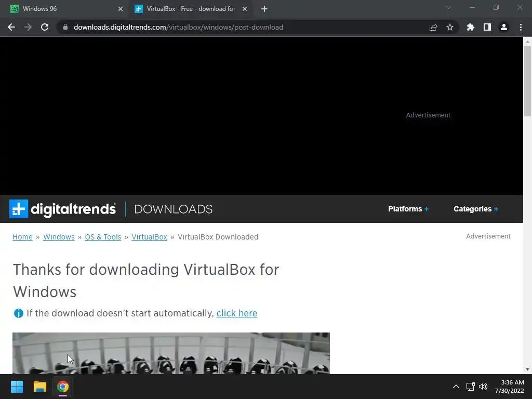The width and height of the screenshot is (532, 399).
Task: Open the taskbar clock and date
Action: point(509,387)
